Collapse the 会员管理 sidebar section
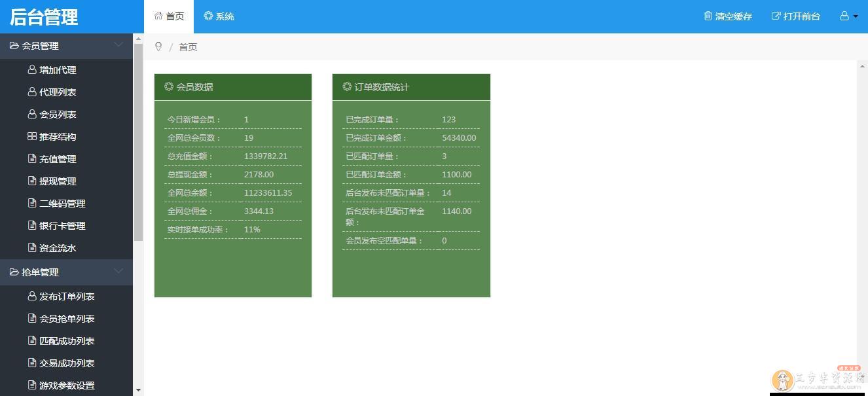This screenshot has height=396, width=868. click(118, 46)
